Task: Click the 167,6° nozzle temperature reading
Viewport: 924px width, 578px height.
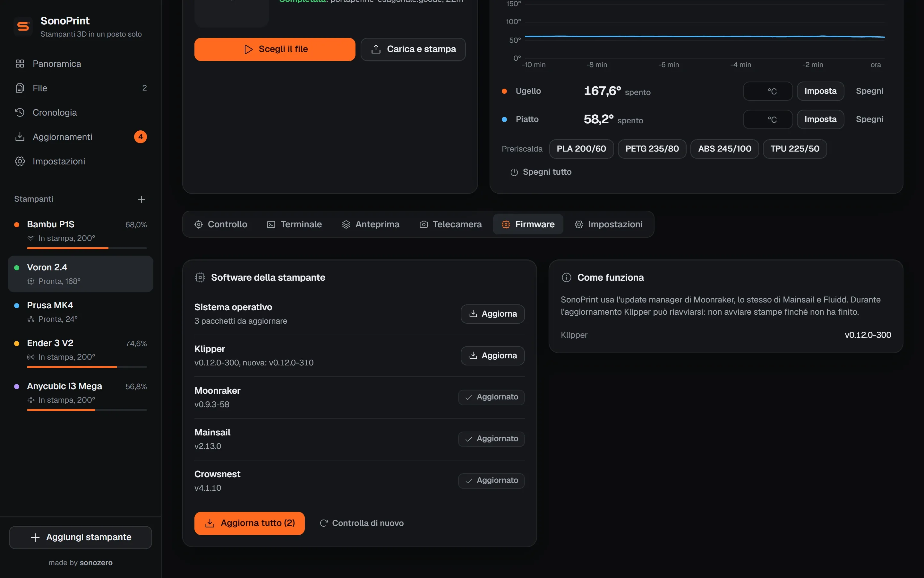Action: (602, 91)
